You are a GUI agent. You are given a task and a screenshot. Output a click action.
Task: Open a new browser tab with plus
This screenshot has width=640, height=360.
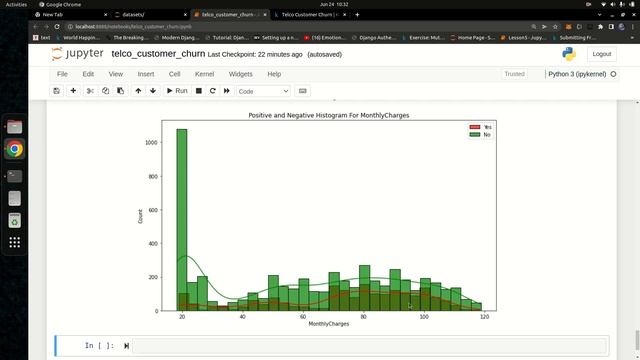click(357, 14)
